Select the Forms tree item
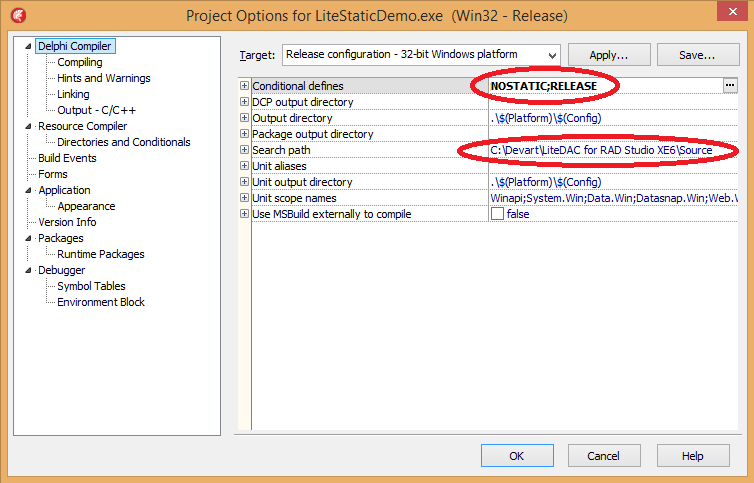This screenshot has height=483, width=754. 53,174
